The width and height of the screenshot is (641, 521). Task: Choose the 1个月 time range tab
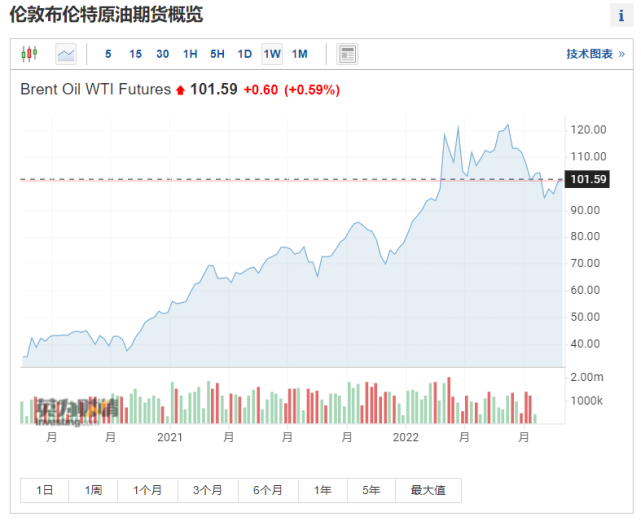147,490
